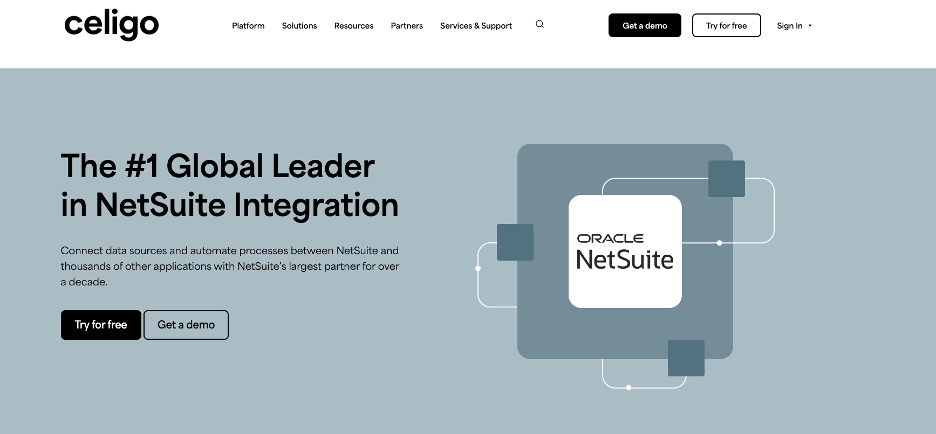Image resolution: width=936 pixels, height=434 pixels.
Task: Open the Platform menu
Action: pos(248,26)
